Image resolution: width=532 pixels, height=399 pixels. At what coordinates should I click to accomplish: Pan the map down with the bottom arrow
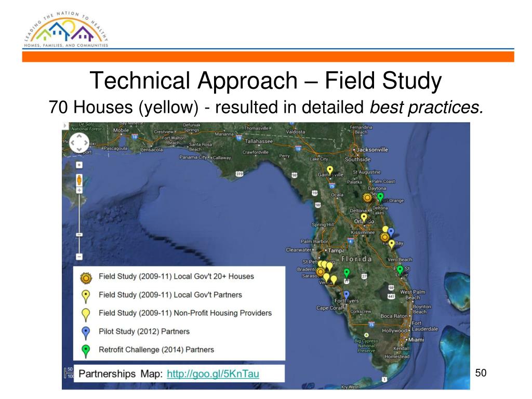pyautogui.click(x=79, y=150)
